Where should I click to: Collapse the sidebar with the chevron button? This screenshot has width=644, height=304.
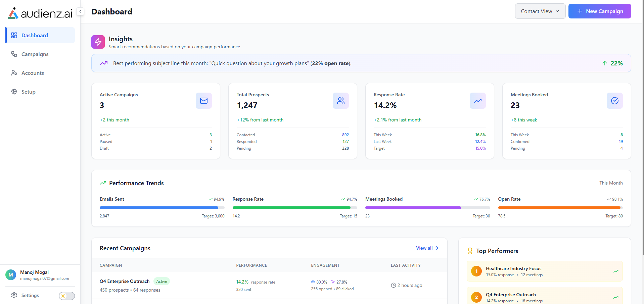80,11
